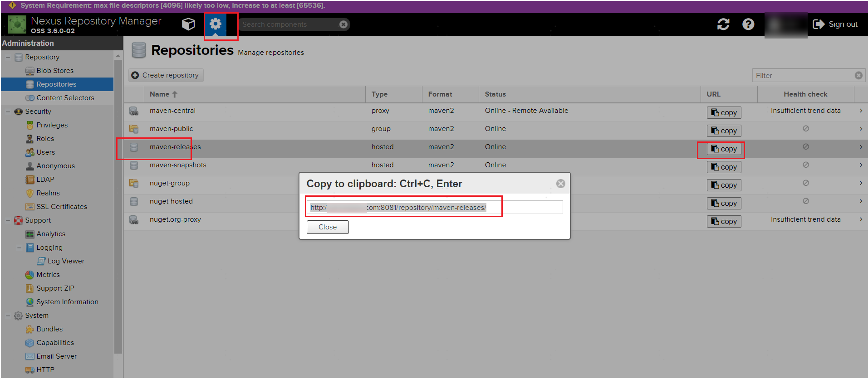Copy URL for nuget.org-proxy
Screen dimensions: 868x379
coord(724,221)
